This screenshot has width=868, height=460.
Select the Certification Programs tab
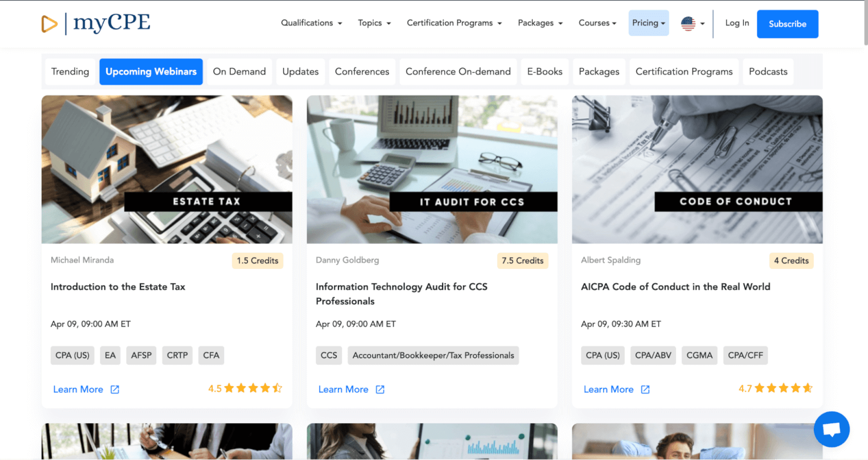click(684, 72)
